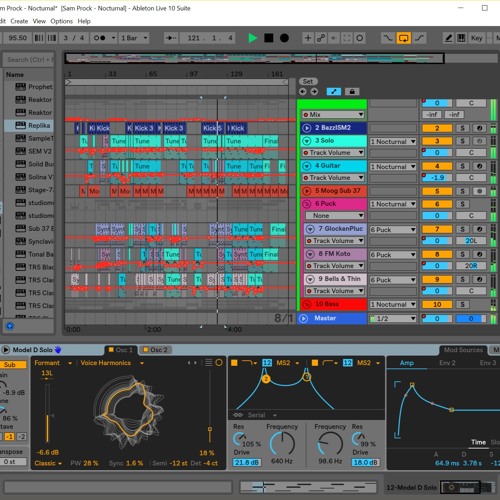Adjust the filter 1 Frequency knob
Image resolution: width=500 pixels, height=500 pixels.
[x=282, y=443]
